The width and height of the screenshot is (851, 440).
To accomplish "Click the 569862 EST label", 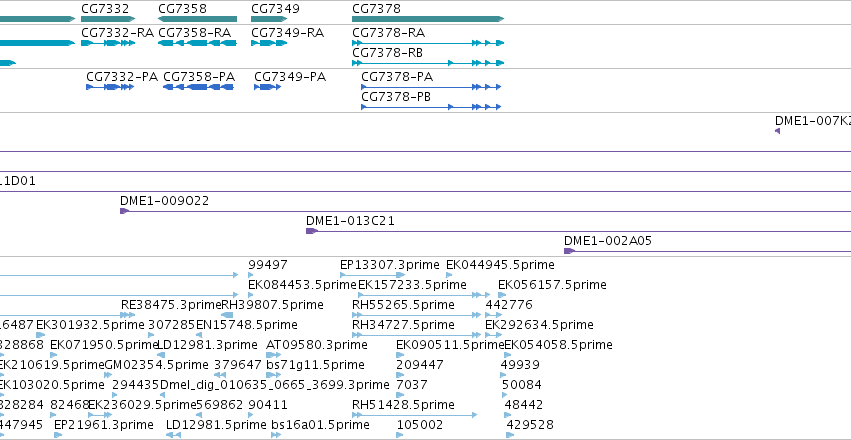I will pos(220,405).
